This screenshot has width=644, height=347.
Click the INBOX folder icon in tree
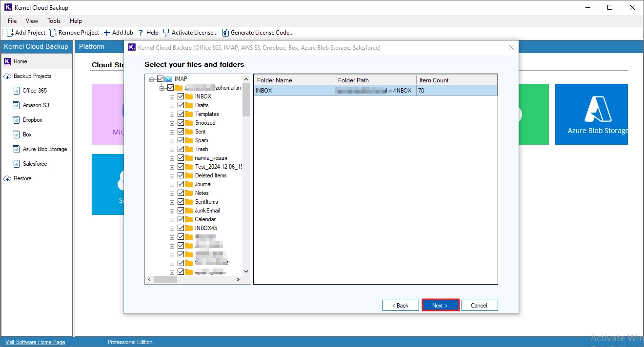coord(189,96)
